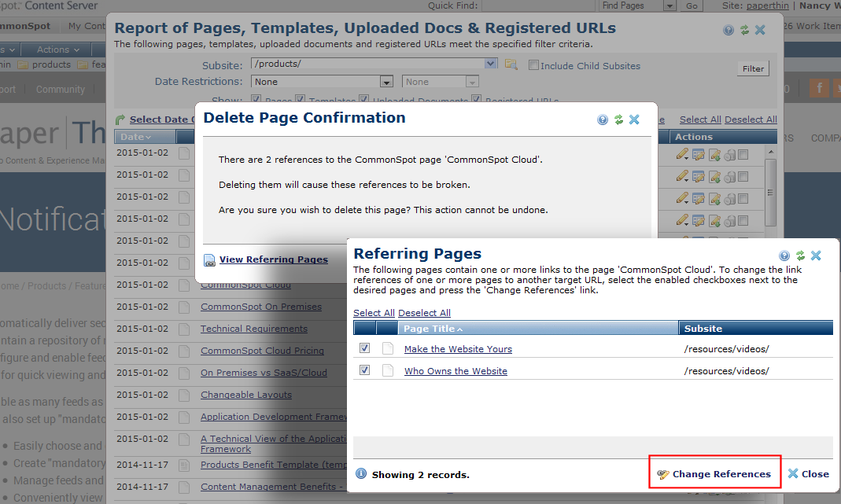Close the Referring Pages dialog via Close button
This screenshot has height=504, width=841.
[x=808, y=474]
